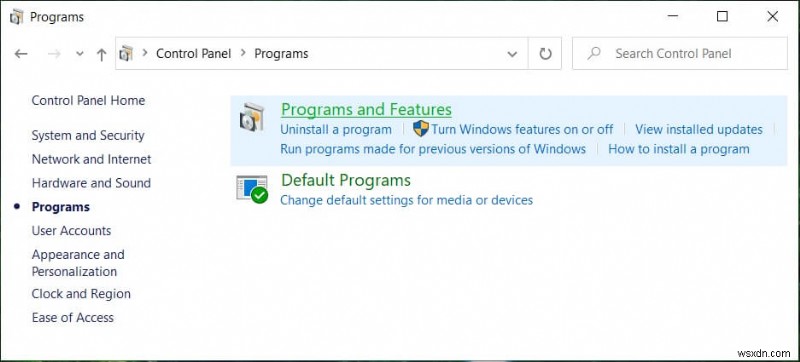The height and width of the screenshot is (362, 800).
Task: Click the shield icon by Windows features
Action: pyautogui.click(x=421, y=129)
